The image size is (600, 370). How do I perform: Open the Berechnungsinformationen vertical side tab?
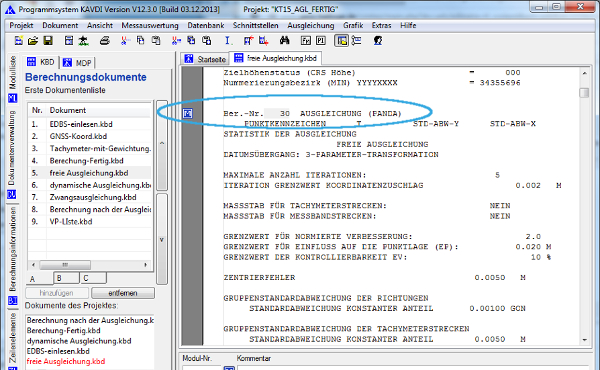click(x=13, y=250)
